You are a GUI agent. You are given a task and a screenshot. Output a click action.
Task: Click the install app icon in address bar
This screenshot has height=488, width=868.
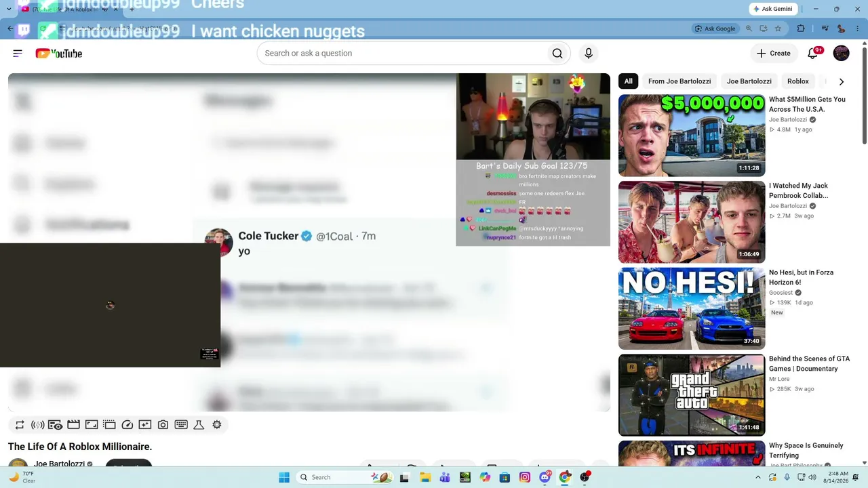pyautogui.click(x=764, y=28)
